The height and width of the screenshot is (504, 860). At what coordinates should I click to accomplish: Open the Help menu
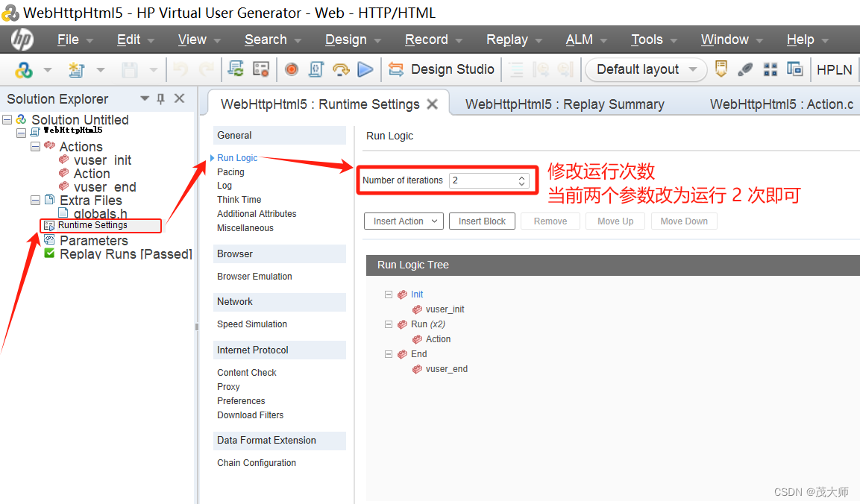[807, 40]
